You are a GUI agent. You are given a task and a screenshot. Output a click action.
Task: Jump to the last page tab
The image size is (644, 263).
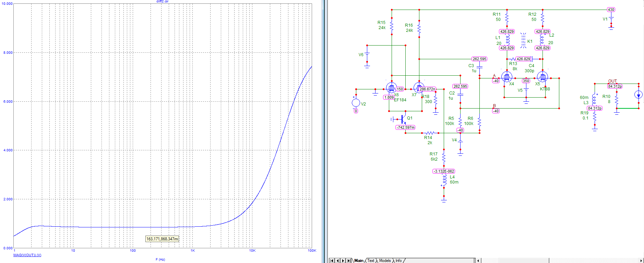tap(349, 261)
